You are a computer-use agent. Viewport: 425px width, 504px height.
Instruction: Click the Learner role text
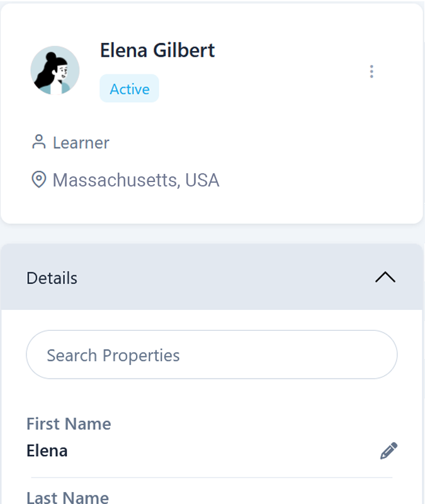point(81,143)
